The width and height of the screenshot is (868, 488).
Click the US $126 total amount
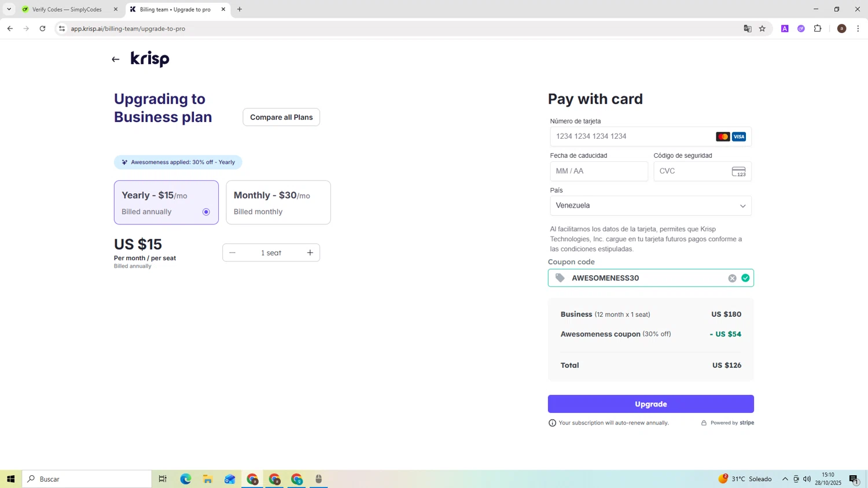coord(727,365)
